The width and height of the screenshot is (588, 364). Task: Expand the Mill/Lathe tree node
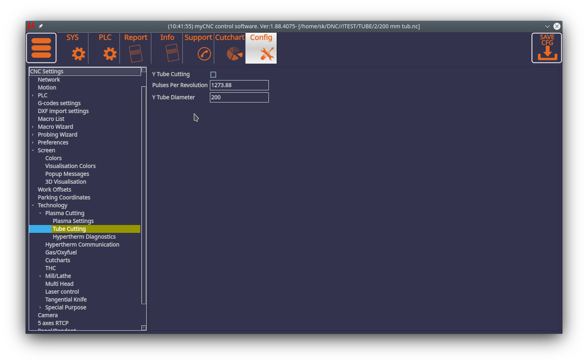tap(40, 276)
